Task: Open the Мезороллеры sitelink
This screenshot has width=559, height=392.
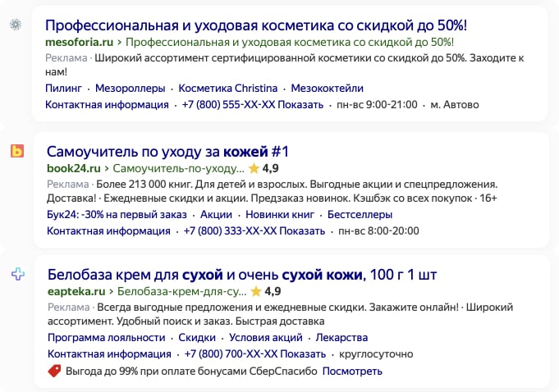Action: (x=131, y=88)
